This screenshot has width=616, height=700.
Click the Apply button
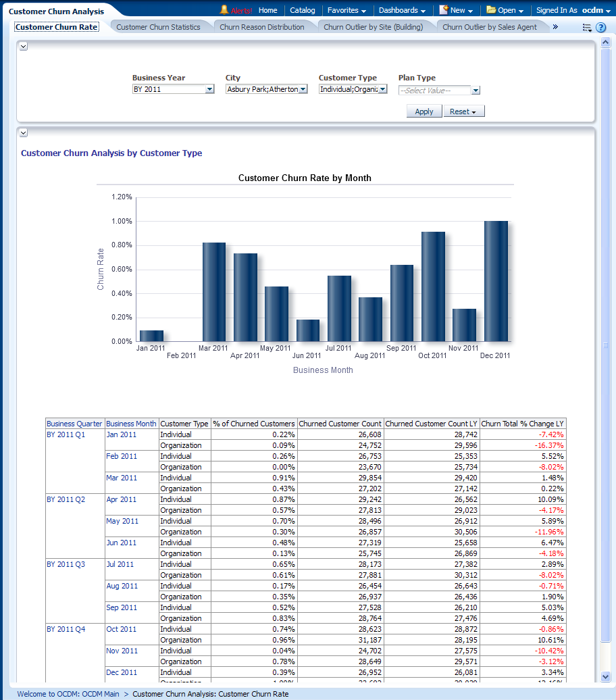424,111
